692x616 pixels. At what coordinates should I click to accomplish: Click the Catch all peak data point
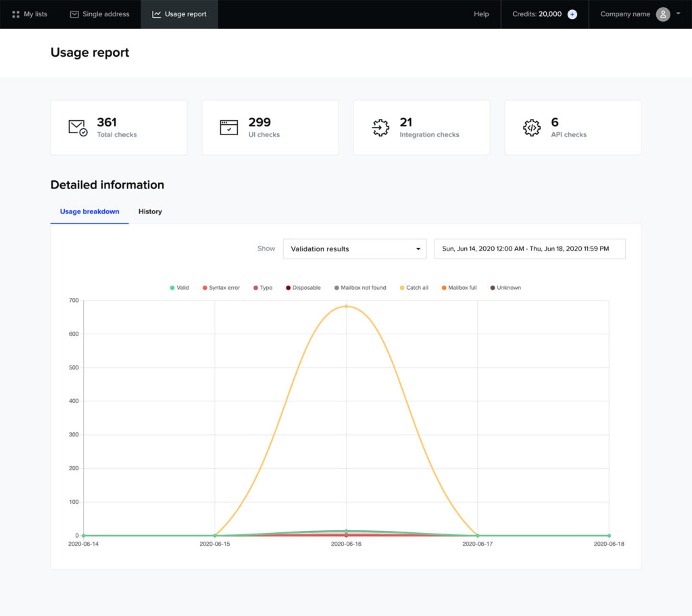tap(346, 306)
